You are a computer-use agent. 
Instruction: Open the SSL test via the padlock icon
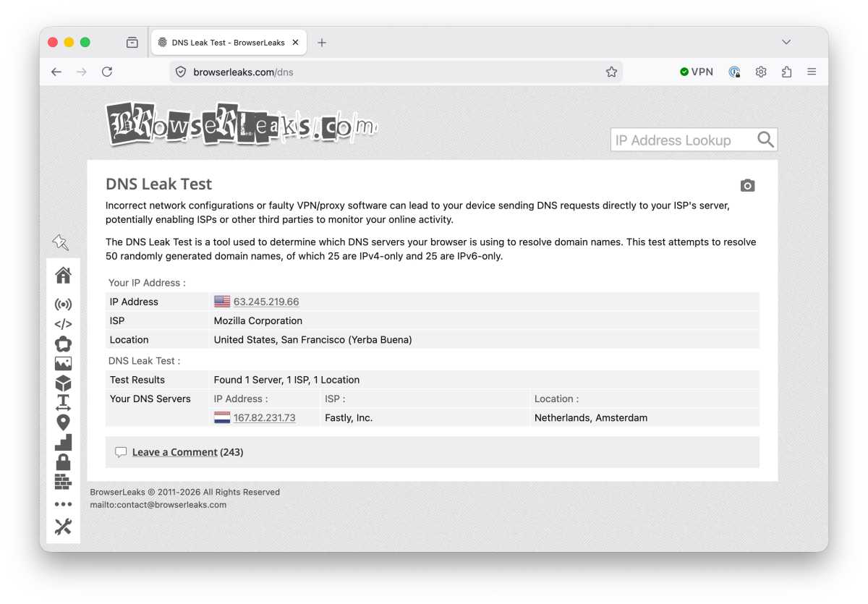pos(63,461)
